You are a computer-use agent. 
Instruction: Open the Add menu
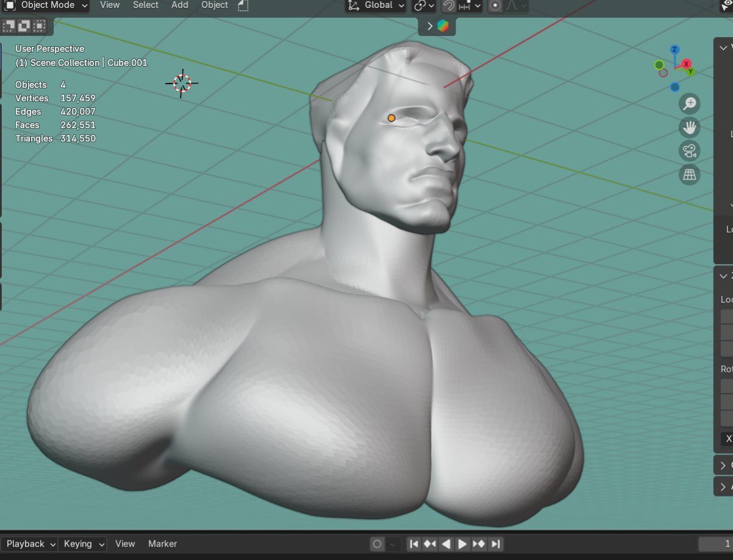(x=179, y=5)
